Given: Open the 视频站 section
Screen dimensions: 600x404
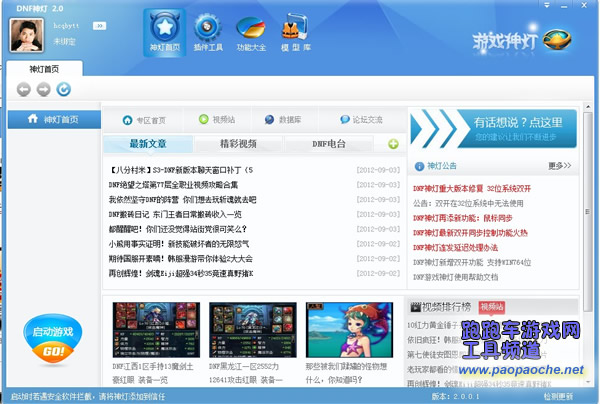Looking at the screenshot, I should click(217, 119).
